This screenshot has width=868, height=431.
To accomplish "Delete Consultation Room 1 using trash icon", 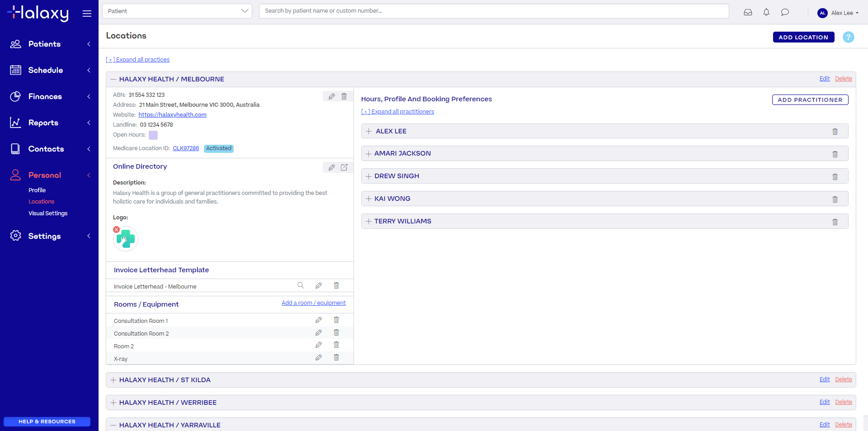I will click(336, 320).
